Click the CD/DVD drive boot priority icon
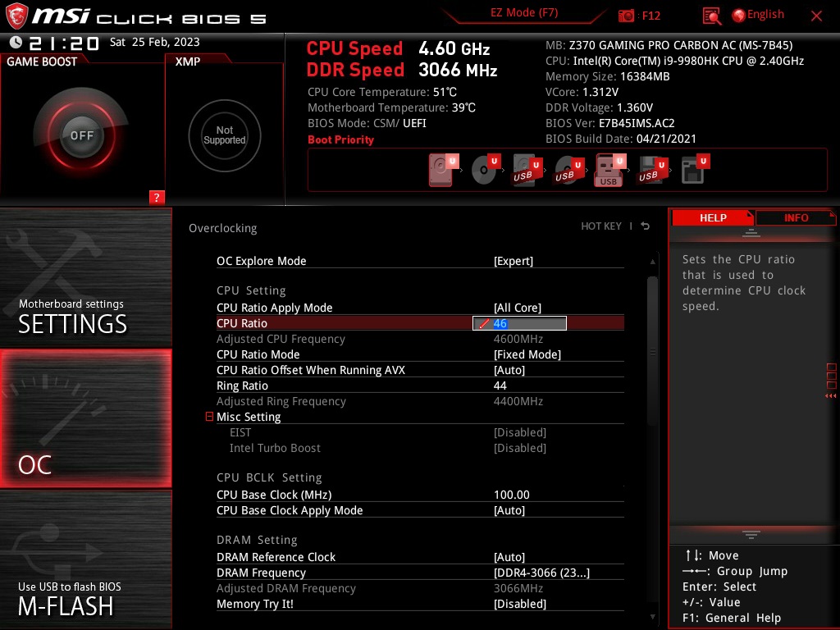The width and height of the screenshot is (840, 630). [486, 171]
